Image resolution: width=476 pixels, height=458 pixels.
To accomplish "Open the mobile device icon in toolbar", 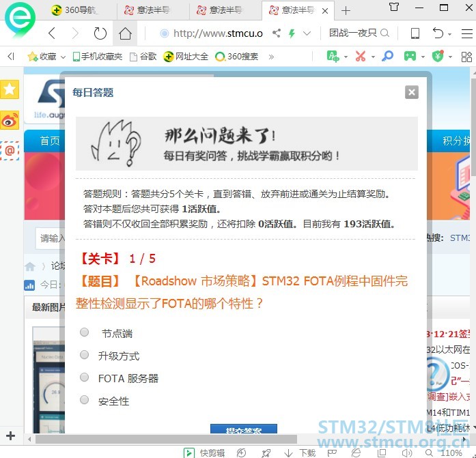I will (x=415, y=33).
